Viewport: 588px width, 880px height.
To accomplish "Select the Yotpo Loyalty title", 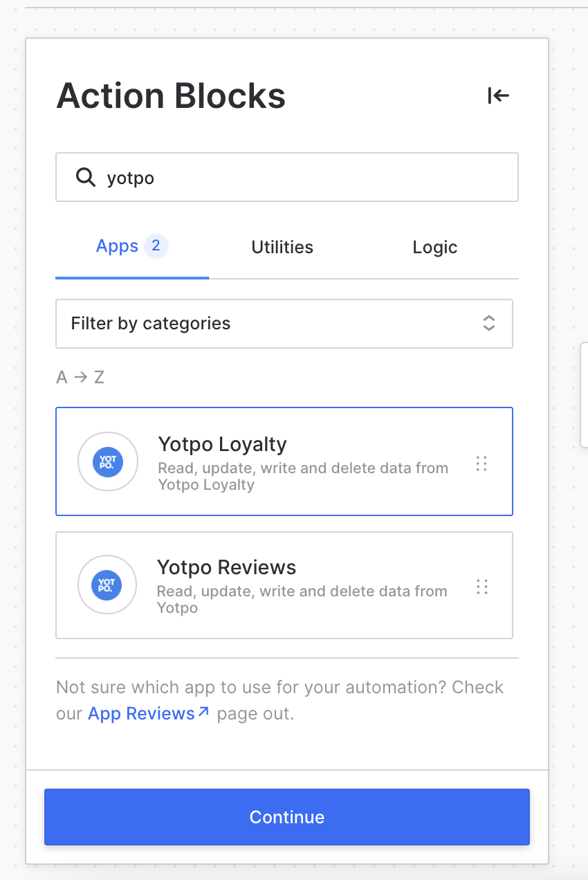I will pyautogui.click(x=222, y=444).
